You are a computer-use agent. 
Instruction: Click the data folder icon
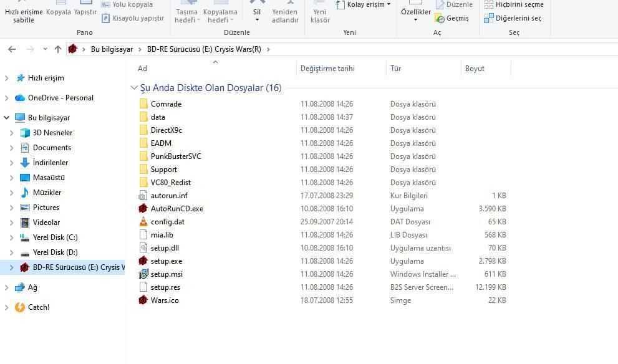click(x=143, y=117)
